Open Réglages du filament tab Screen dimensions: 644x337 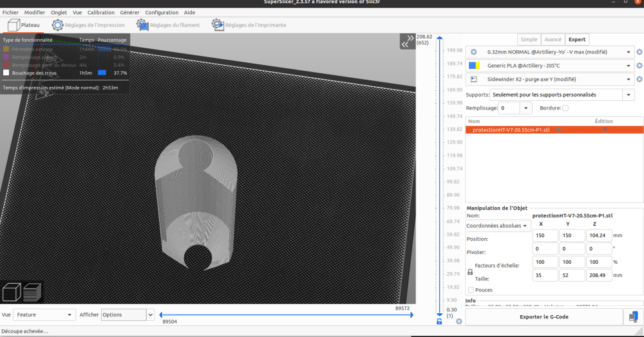tap(168, 25)
